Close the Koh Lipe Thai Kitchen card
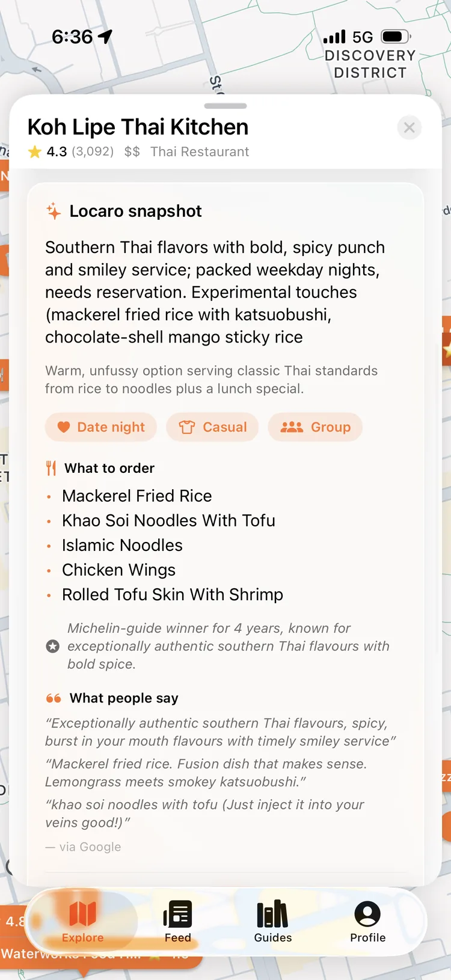 click(x=410, y=127)
